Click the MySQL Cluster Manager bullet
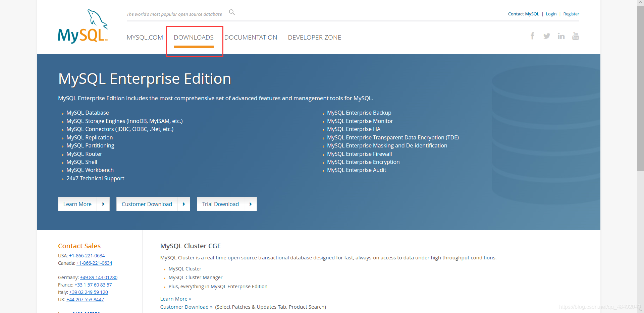Image resolution: width=644 pixels, height=313 pixels. click(196, 277)
